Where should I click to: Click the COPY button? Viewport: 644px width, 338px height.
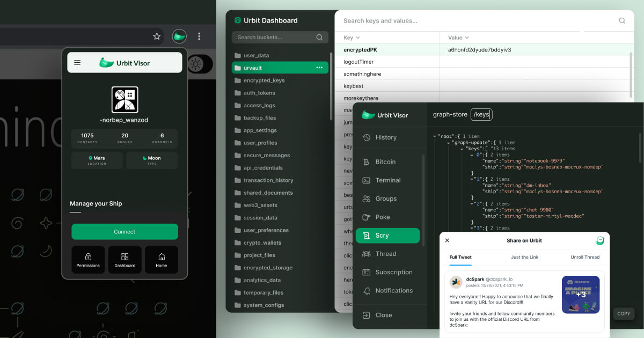point(624,314)
